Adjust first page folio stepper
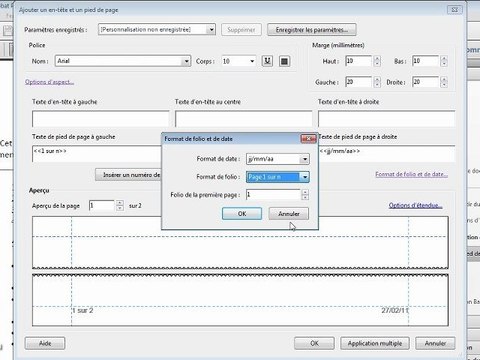The image size is (480, 360). point(305,195)
